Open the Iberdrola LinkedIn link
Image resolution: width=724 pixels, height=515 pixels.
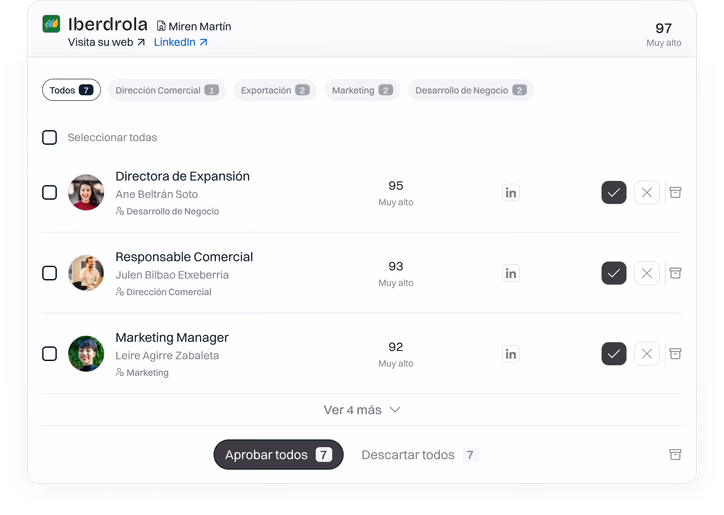pyautogui.click(x=181, y=42)
